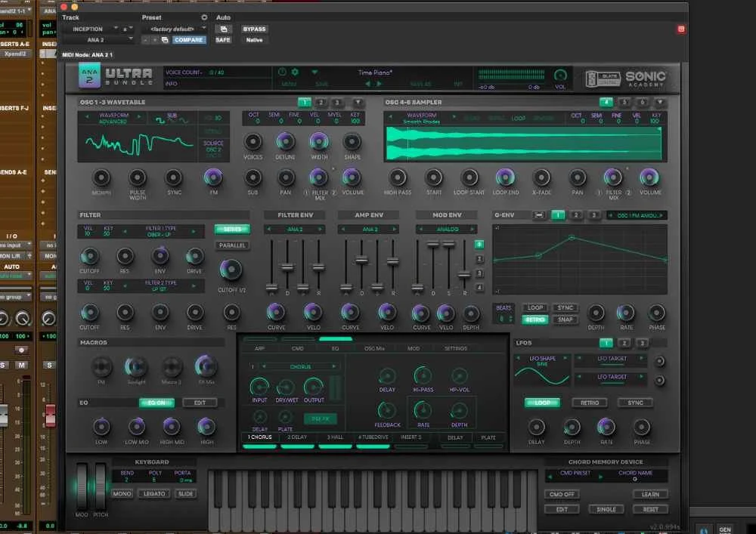Click the sampler waveform display
756x534 pixels.
click(525, 144)
